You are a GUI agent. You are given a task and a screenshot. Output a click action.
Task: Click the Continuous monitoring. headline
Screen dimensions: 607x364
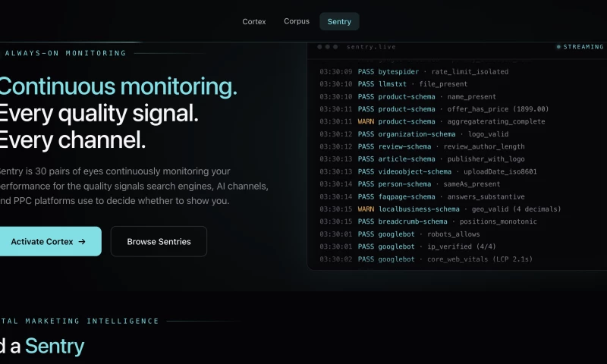click(x=118, y=86)
